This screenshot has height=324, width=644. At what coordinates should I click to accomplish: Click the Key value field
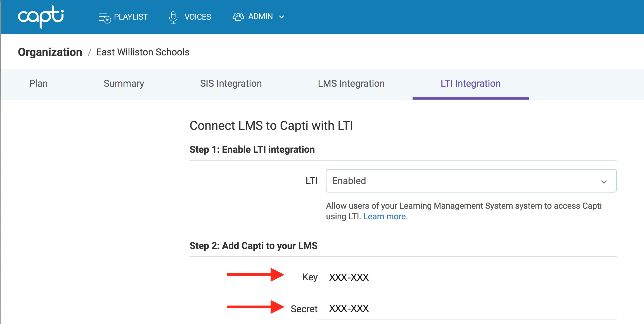pyautogui.click(x=467, y=277)
